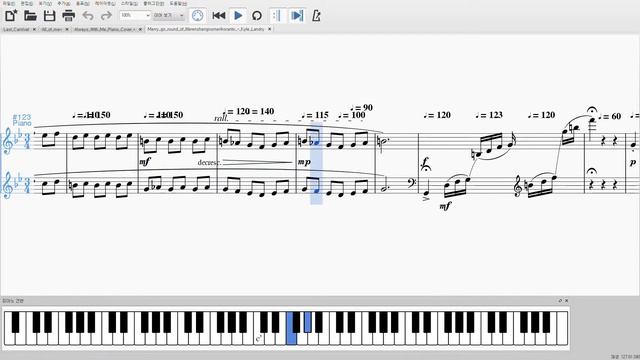Toggle play repeats button
Screen dimensions: 640x360
click(277, 16)
